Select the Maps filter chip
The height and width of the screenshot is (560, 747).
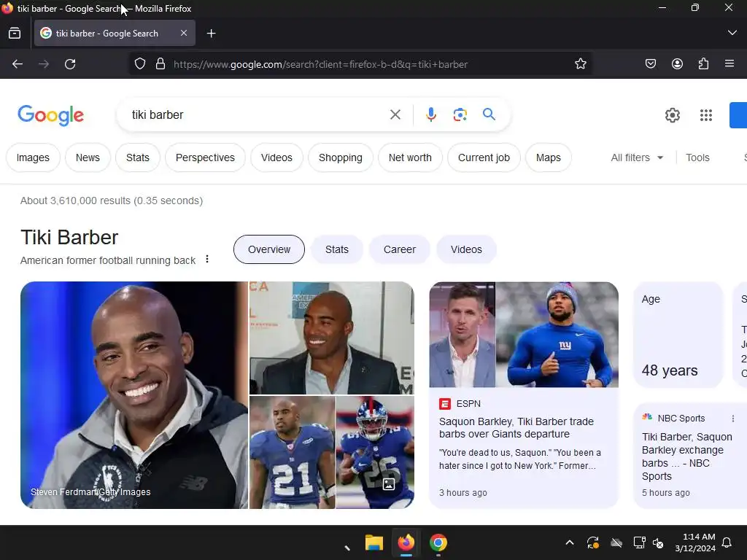tap(549, 157)
